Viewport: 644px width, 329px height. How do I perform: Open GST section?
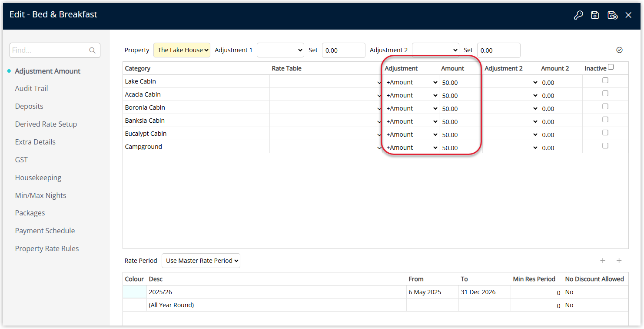[21, 160]
